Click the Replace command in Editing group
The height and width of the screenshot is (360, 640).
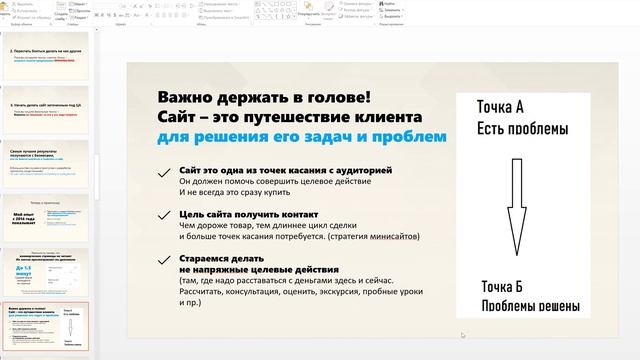pos(391,10)
